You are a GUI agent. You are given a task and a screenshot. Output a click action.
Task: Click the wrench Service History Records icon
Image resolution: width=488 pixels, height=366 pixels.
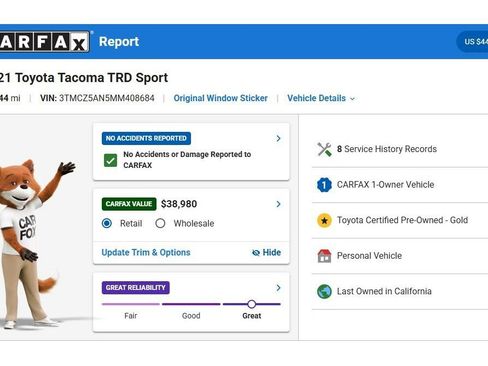[x=324, y=149]
